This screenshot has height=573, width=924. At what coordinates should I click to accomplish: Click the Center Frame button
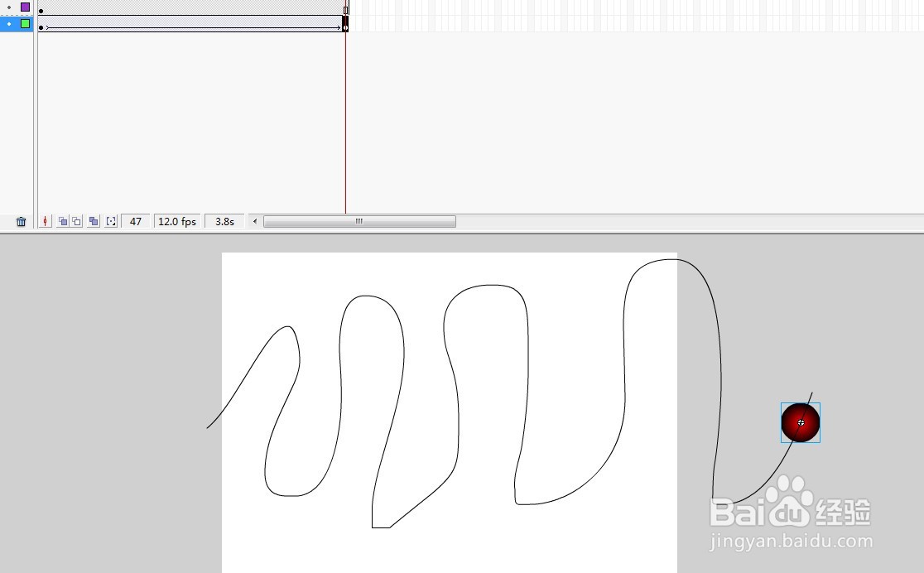pyautogui.click(x=45, y=222)
